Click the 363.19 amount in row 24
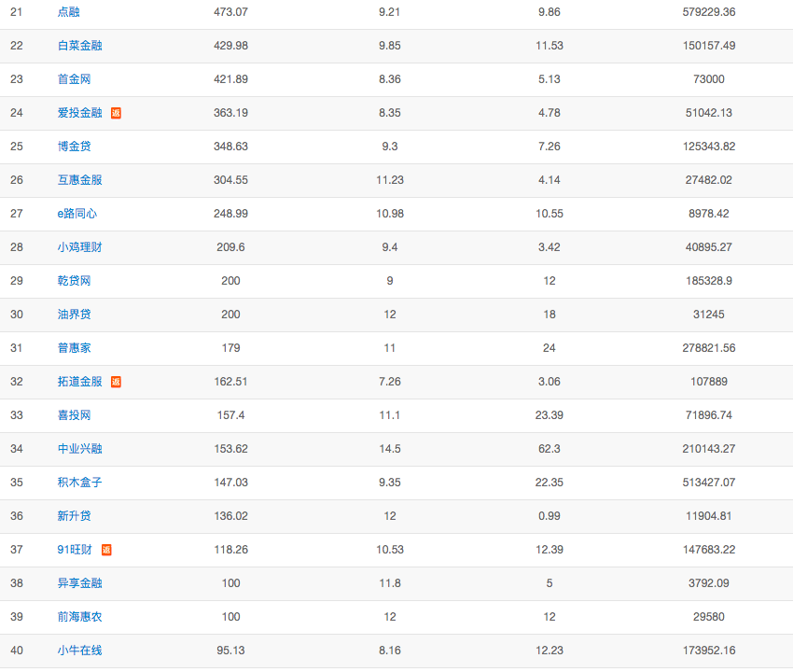Viewport: 793px width, 672px height. coord(230,112)
